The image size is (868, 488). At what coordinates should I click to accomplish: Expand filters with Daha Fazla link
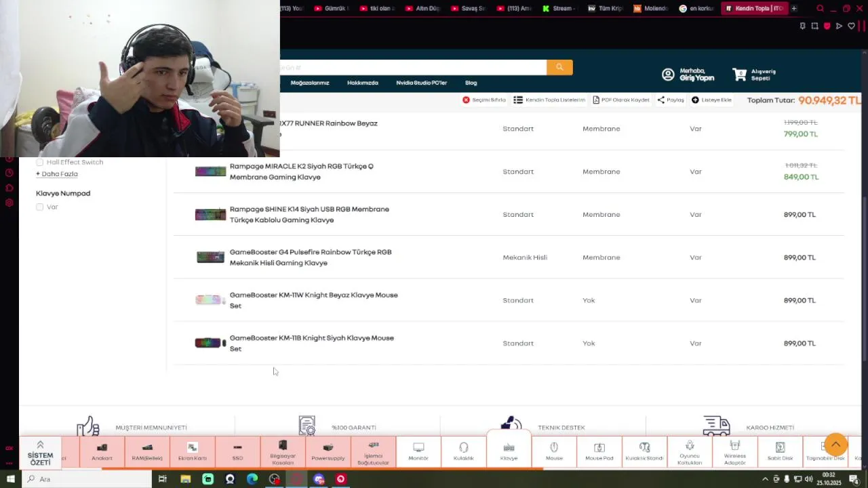coord(57,174)
